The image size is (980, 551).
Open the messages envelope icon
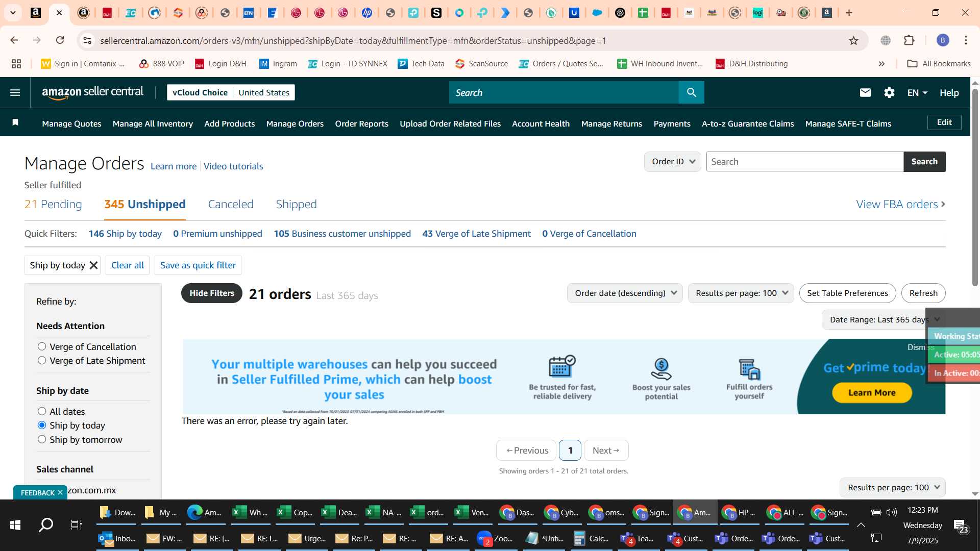865,92
